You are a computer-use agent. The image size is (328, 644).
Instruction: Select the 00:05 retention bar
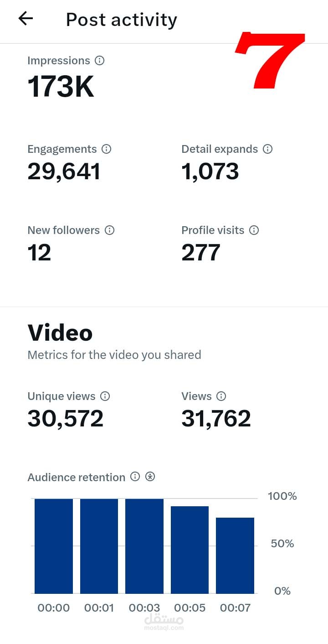click(x=190, y=550)
